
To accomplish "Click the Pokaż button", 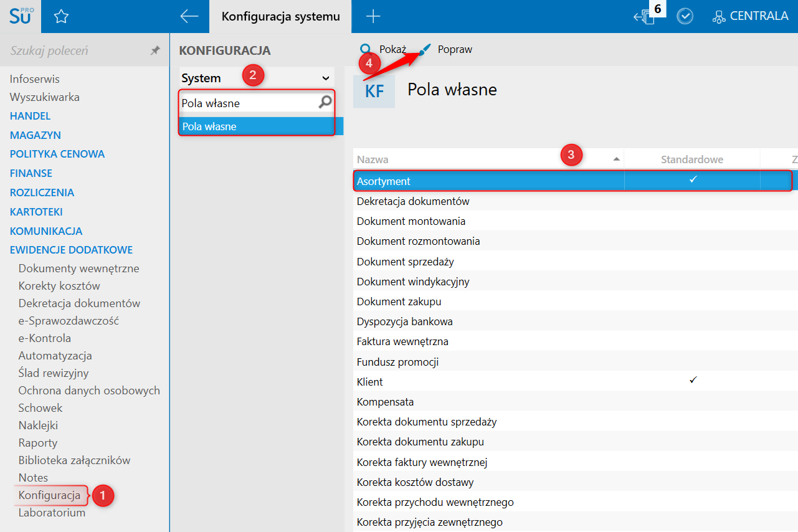I will click(383, 49).
